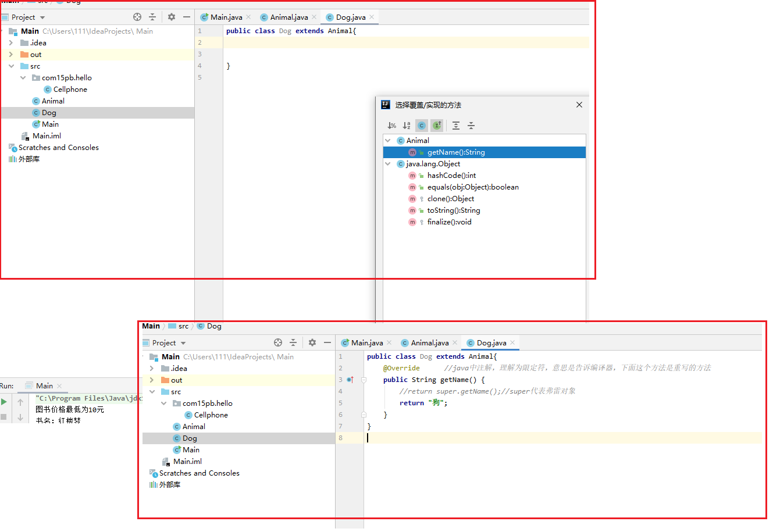
Task: Open gear settings in lower Project panel
Action: pos(312,342)
